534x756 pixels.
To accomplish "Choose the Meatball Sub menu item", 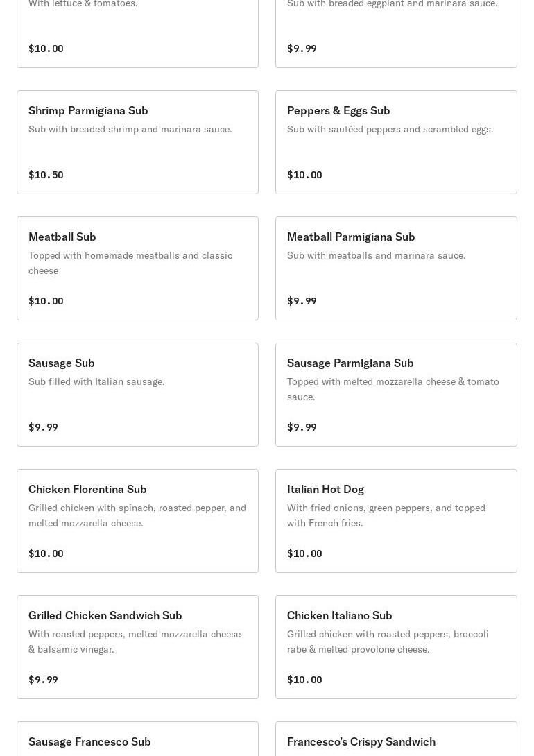I will [x=137, y=268].
